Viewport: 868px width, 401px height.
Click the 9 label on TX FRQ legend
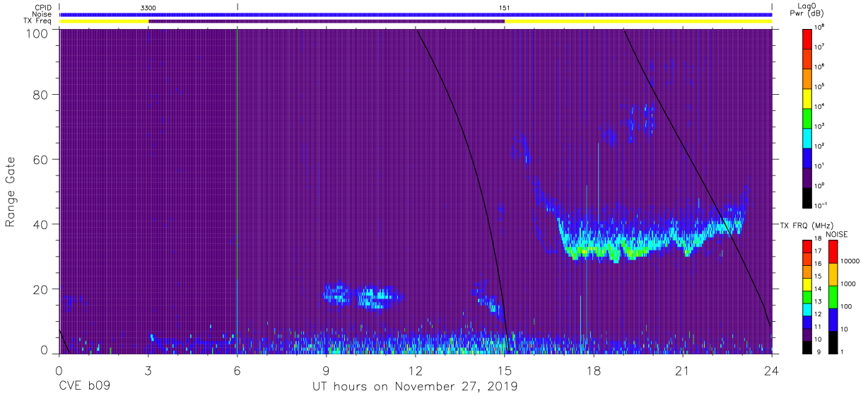pos(820,351)
